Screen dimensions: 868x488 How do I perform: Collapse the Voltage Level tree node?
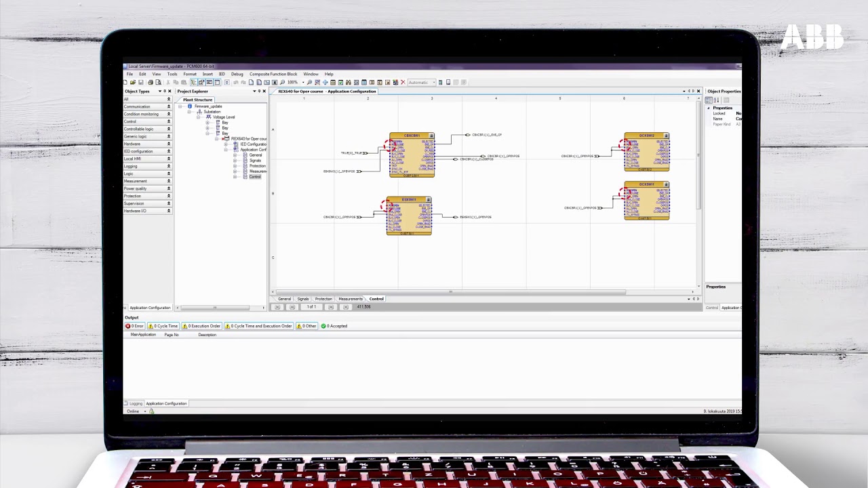pos(199,117)
